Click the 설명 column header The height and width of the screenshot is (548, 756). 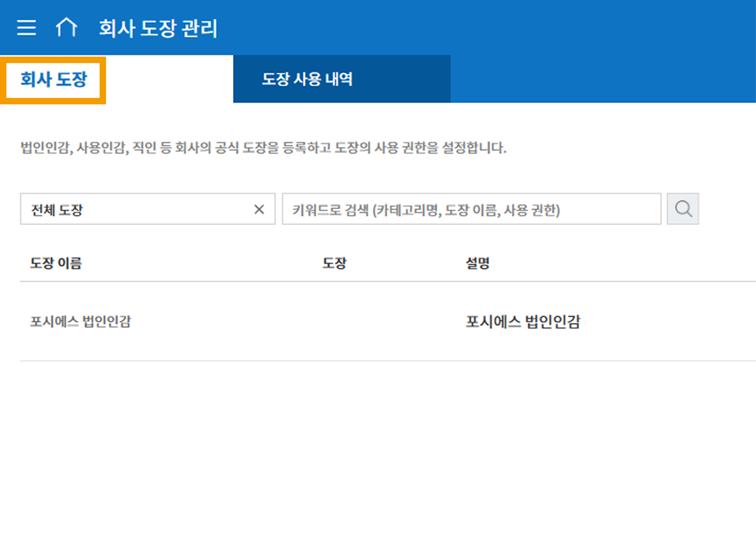[477, 263]
